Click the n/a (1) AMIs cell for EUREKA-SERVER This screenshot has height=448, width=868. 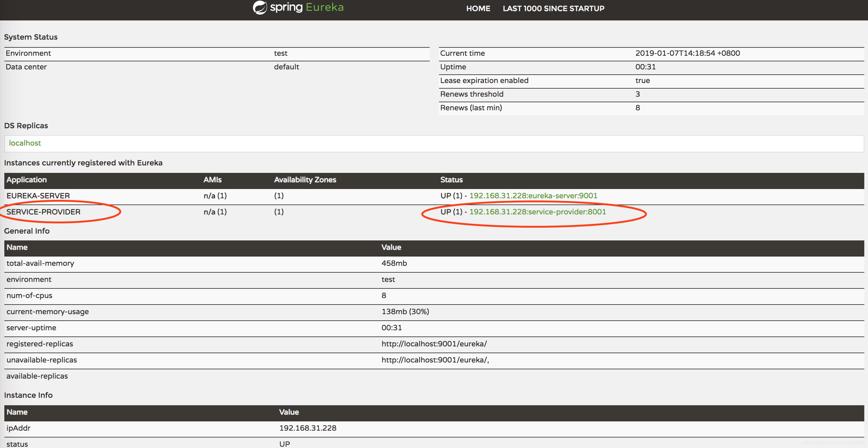click(215, 196)
